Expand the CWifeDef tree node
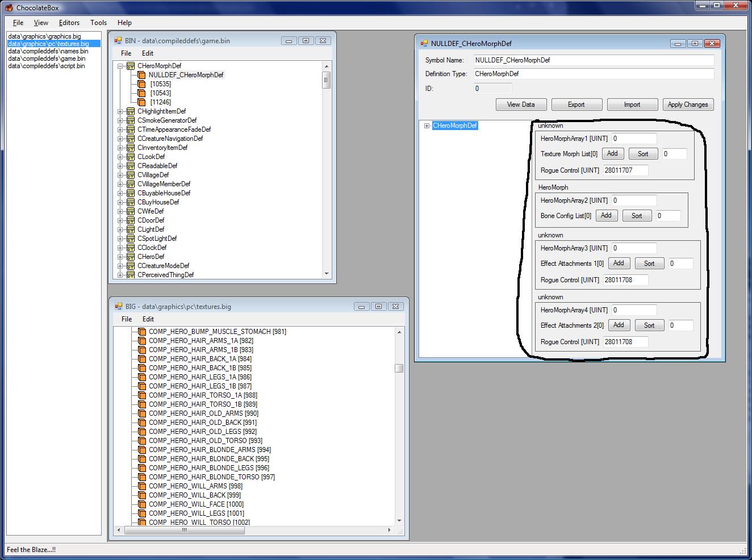This screenshot has width=752, height=560. point(120,211)
